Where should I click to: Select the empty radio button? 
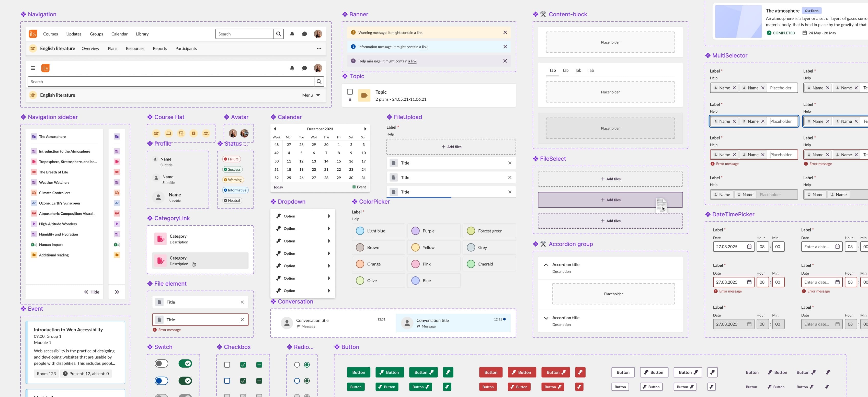pyautogui.click(x=297, y=364)
